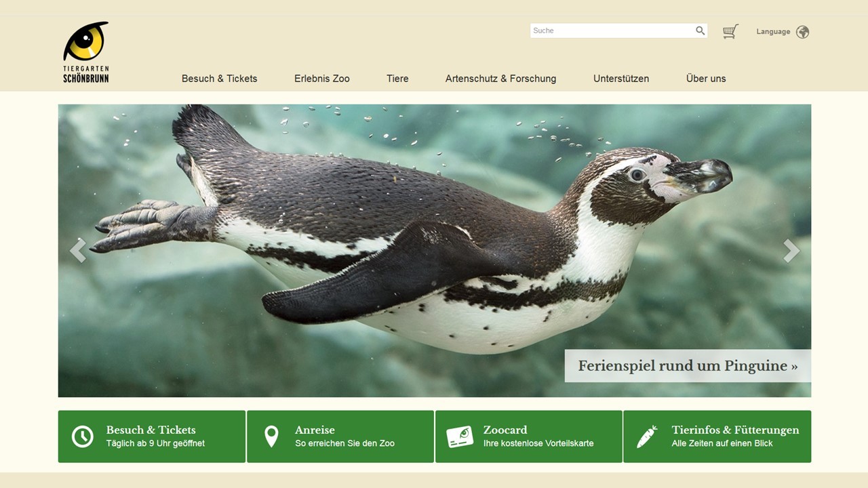The width and height of the screenshot is (868, 488).
Task: Click the clock icon on Besuch & Tickets tile
Action: point(83,436)
